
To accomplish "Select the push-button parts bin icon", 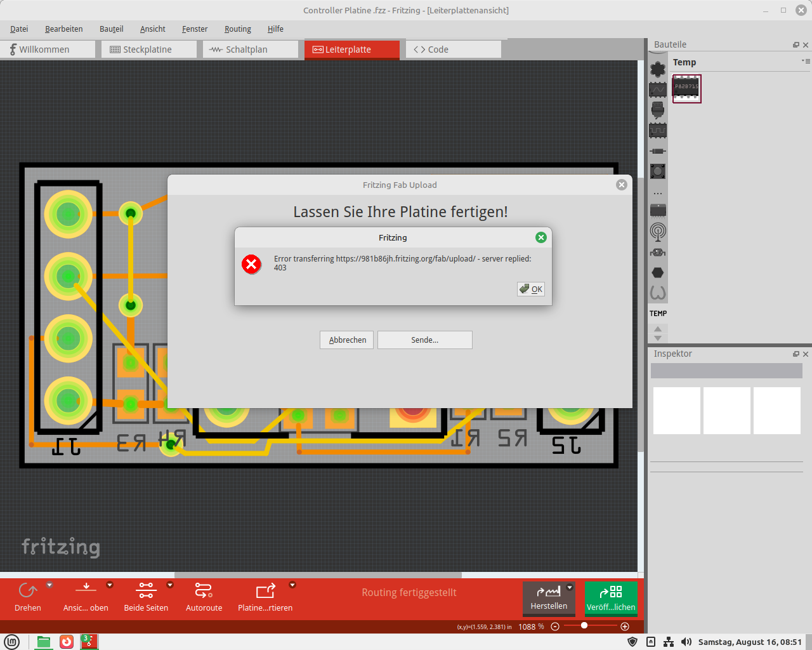I will 658,171.
